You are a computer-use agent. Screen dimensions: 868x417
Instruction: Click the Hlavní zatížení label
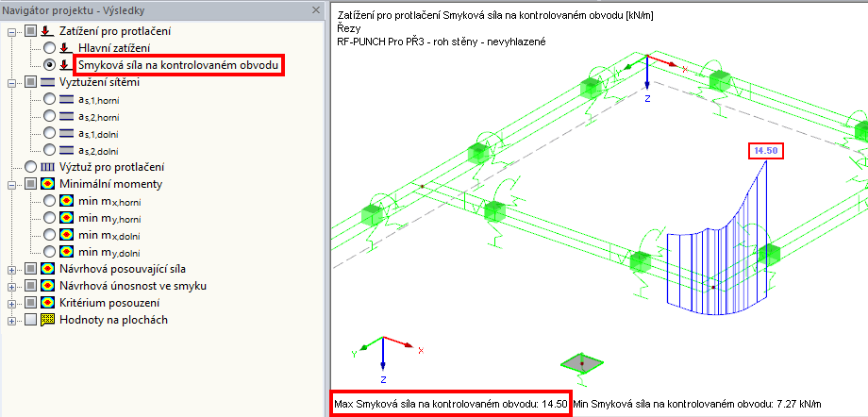tap(114, 49)
